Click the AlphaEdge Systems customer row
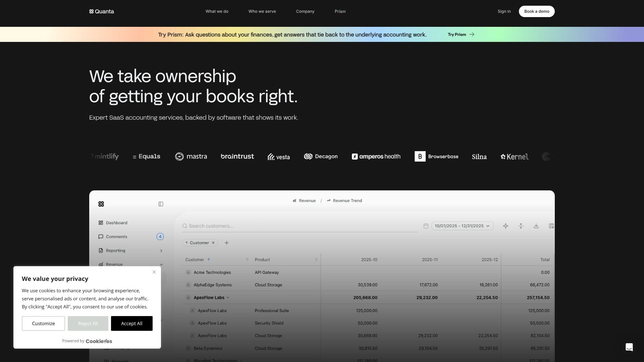 (368, 285)
